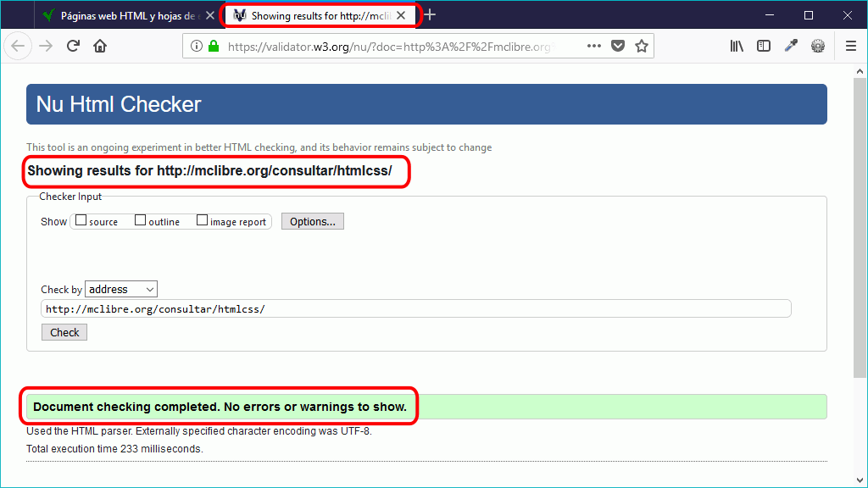868x488 pixels.
Task: Click the vertical scrollbar thumb
Action: point(860,228)
